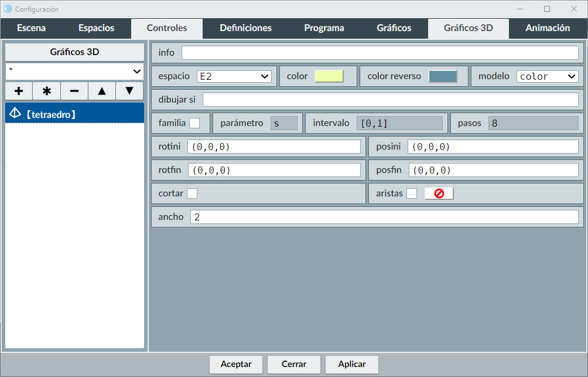588x377 pixels.
Task: Click the Aplicar button
Action: click(352, 364)
